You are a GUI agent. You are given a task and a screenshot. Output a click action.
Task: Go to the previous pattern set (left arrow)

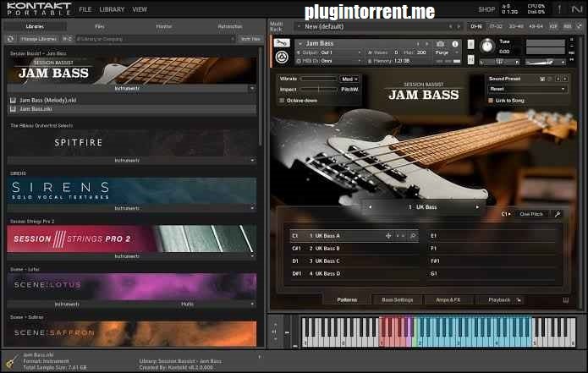pos(370,207)
